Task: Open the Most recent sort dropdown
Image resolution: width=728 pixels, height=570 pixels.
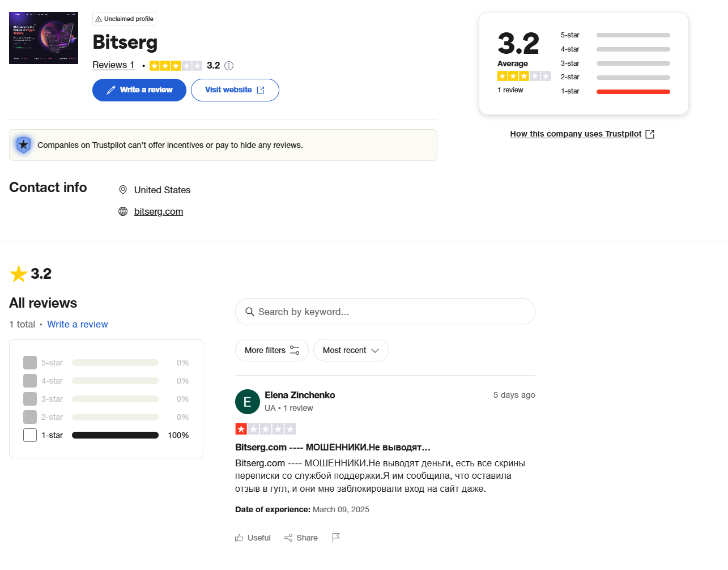Action: click(x=351, y=350)
